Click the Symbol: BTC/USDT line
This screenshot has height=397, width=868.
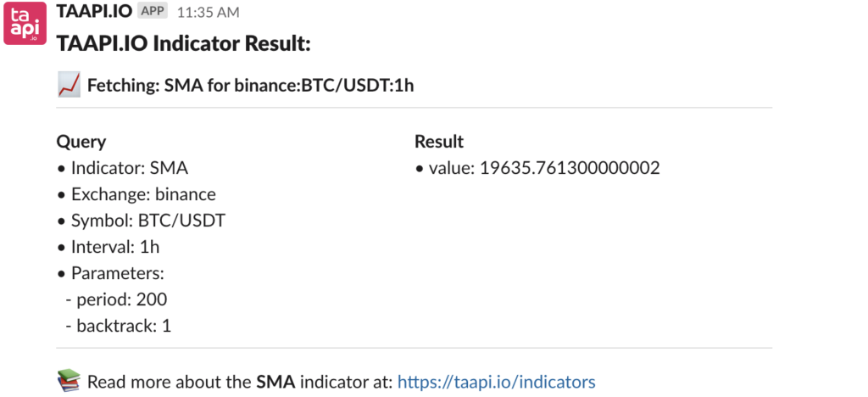click(x=142, y=221)
